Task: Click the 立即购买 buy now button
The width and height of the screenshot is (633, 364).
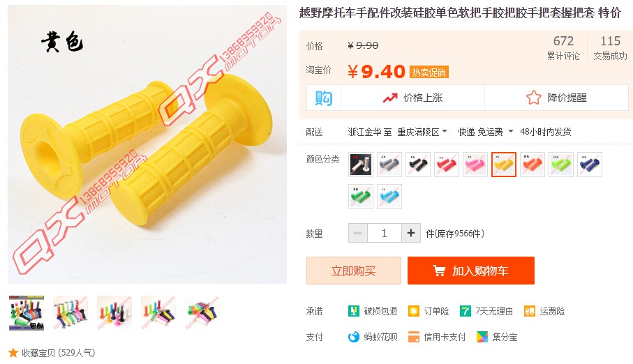Action: click(354, 271)
